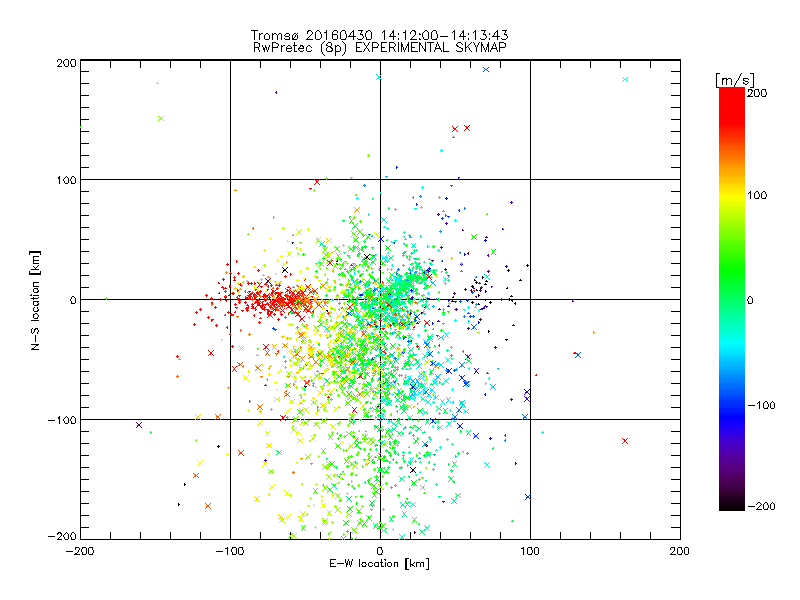Click the y-axis tick label '-200'
Viewport: 800px width, 600px height.
[x=62, y=536]
